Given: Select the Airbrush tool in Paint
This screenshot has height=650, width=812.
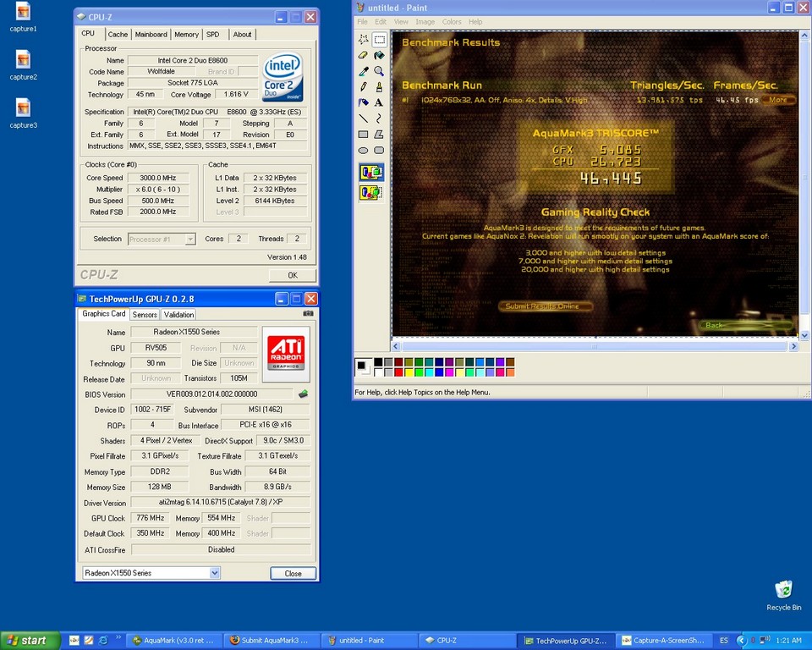Looking at the screenshot, I should (364, 102).
